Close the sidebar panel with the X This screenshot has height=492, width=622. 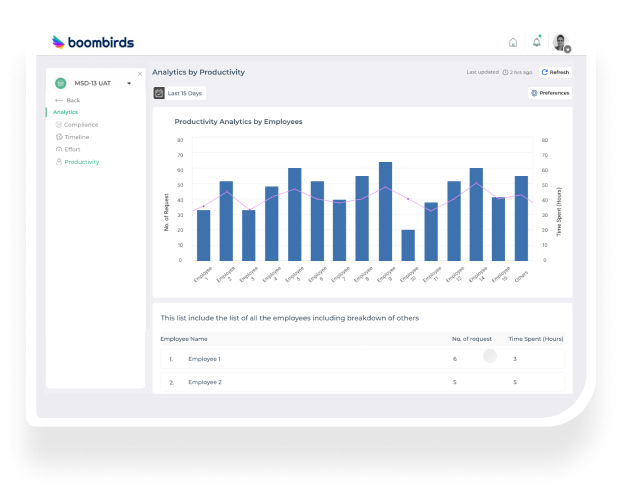click(x=139, y=73)
